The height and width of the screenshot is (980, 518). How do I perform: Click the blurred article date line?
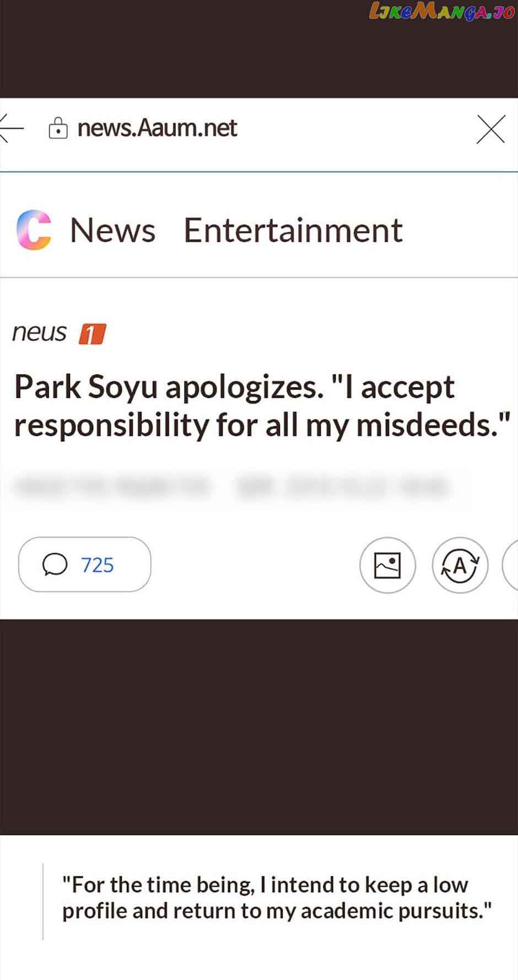231,487
